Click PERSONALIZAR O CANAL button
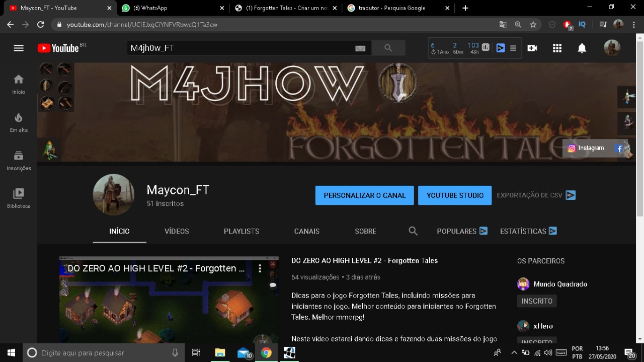The height and width of the screenshot is (362, 644). pyautogui.click(x=365, y=195)
